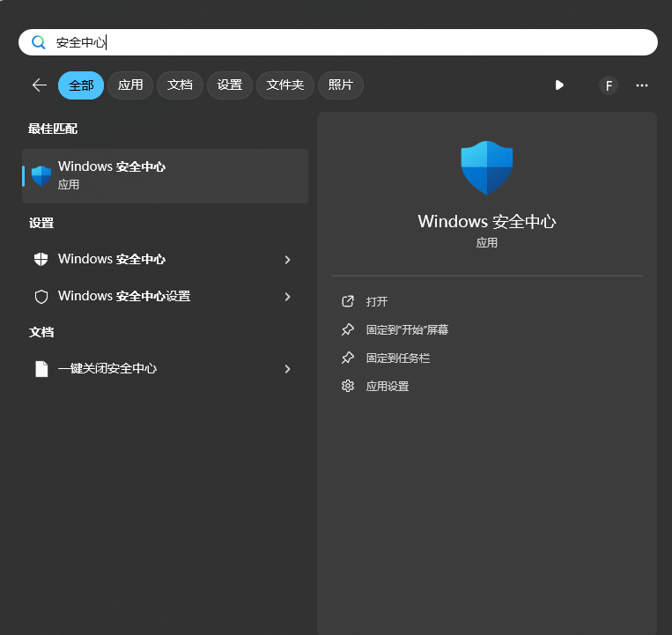The width and height of the screenshot is (672, 635).
Task: Expand arrow next to 一键关闭安全中心 document
Action: coord(287,369)
